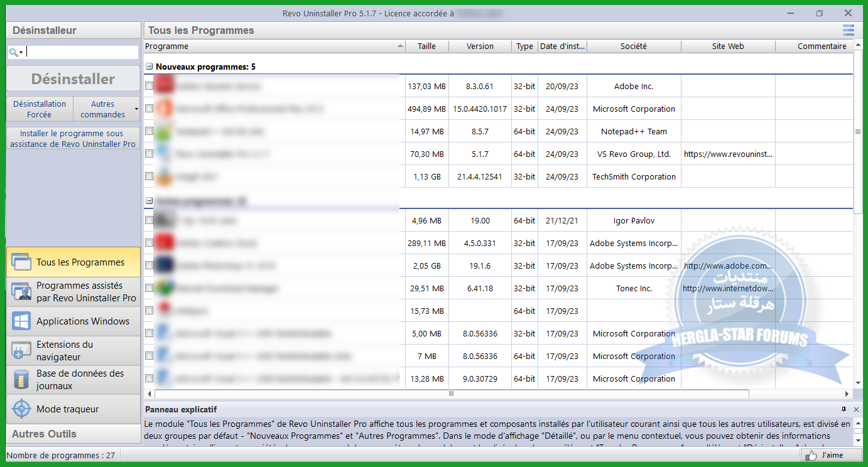Sort by the Version column header
868x467 pixels.
tap(480, 46)
